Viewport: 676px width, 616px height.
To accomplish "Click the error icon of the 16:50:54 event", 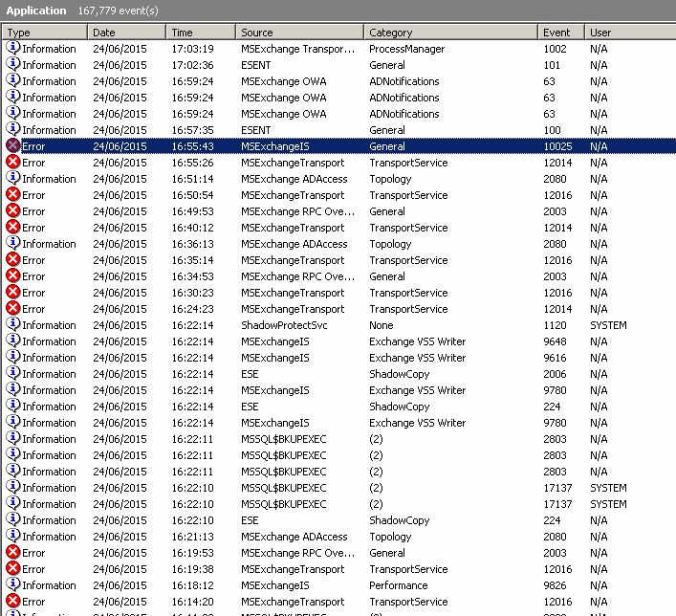I will (x=13, y=194).
